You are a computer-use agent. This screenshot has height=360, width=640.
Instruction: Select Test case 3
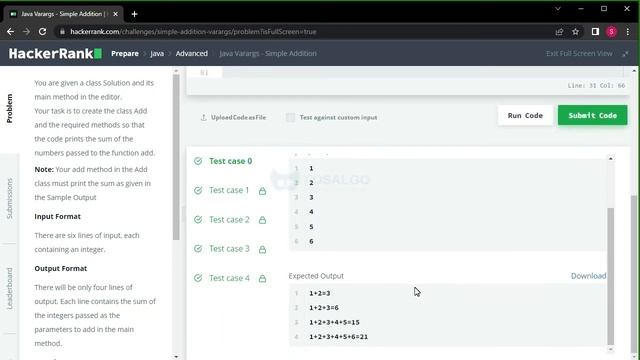pyautogui.click(x=229, y=249)
